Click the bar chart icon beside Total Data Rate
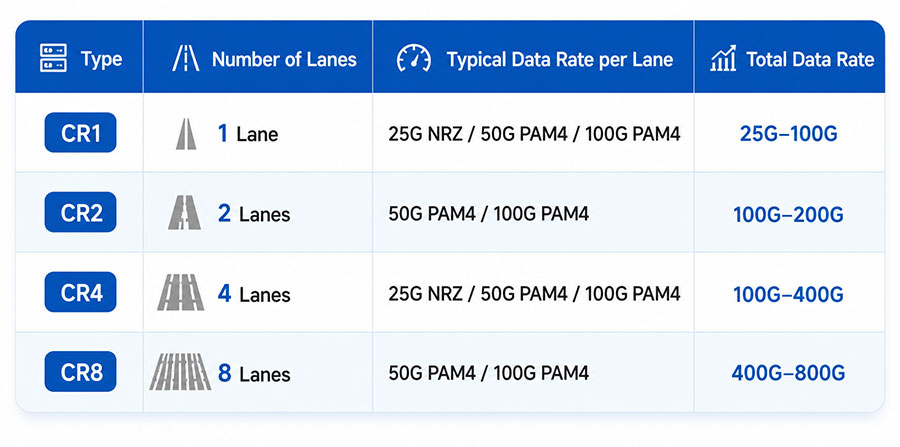The width and height of the screenshot is (900, 447). tap(723, 58)
